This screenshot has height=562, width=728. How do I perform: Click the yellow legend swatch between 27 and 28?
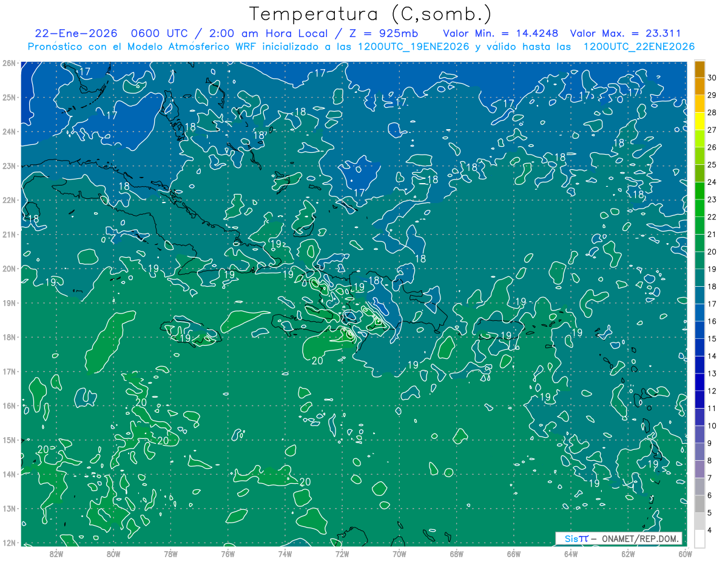tap(699, 121)
